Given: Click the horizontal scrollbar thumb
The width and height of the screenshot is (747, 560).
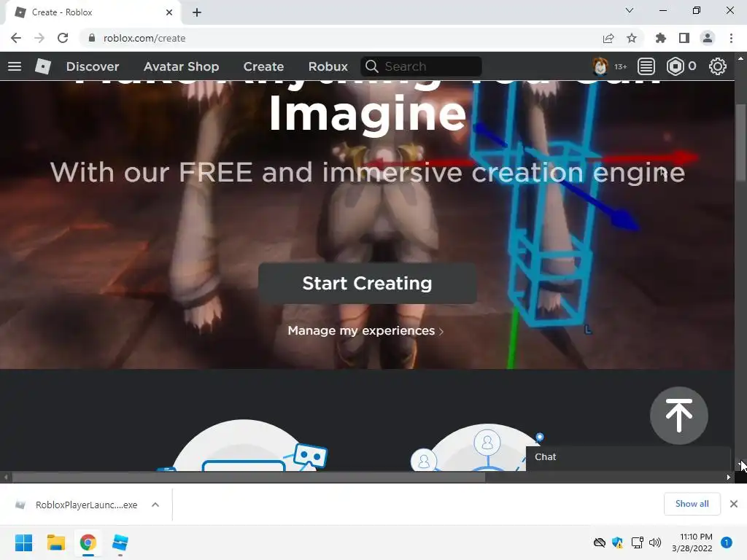Looking at the screenshot, I should [248, 477].
